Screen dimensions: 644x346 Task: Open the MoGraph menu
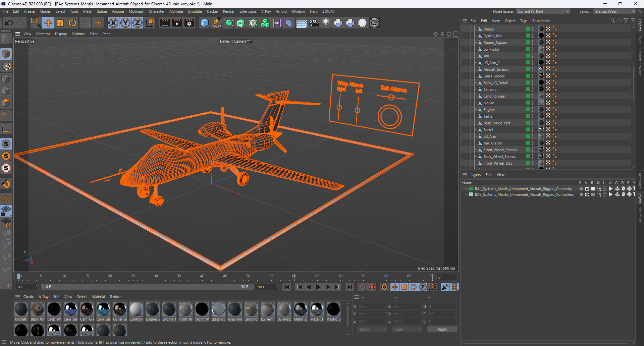(x=136, y=11)
